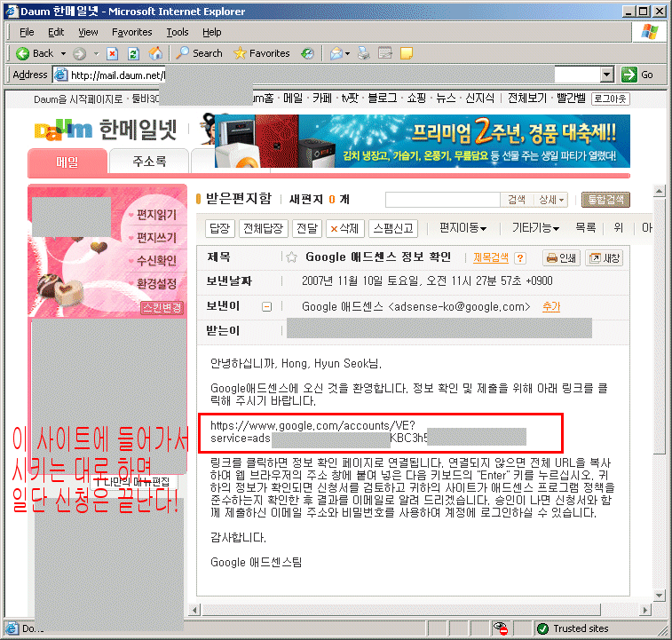Expand the 기타기능 dropdown
The image size is (672, 640).
(535, 228)
